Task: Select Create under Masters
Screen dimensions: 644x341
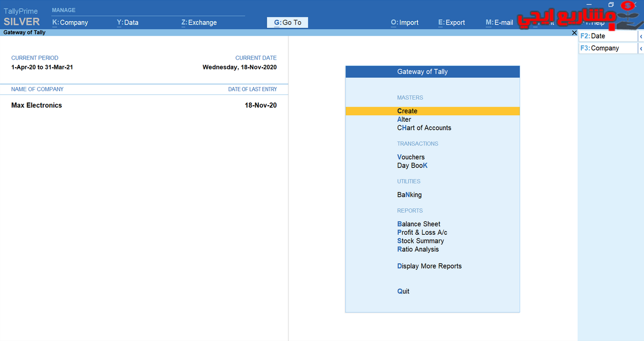Action: (433, 111)
